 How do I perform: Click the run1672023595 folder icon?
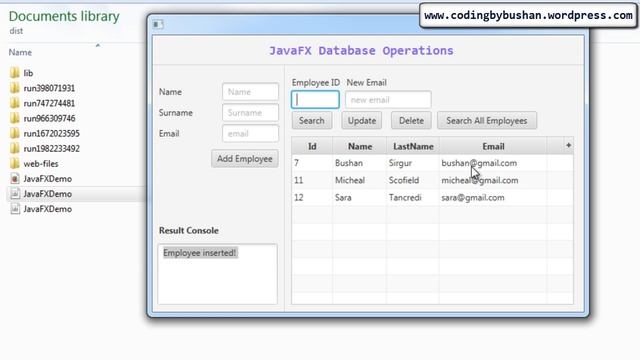click(x=15, y=133)
